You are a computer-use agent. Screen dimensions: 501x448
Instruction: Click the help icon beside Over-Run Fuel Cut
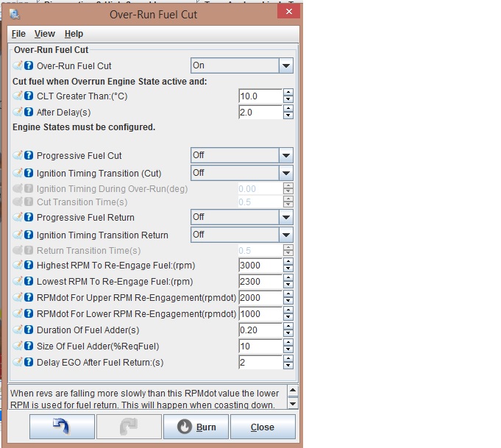29,65
